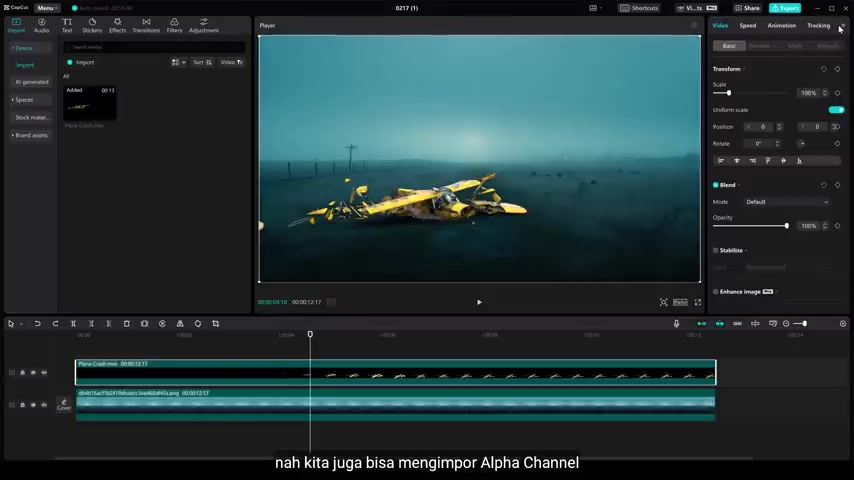Image resolution: width=854 pixels, height=480 pixels.
Task: Toggle auto snapping in the timeline toolbar
Action: (719, 324)
